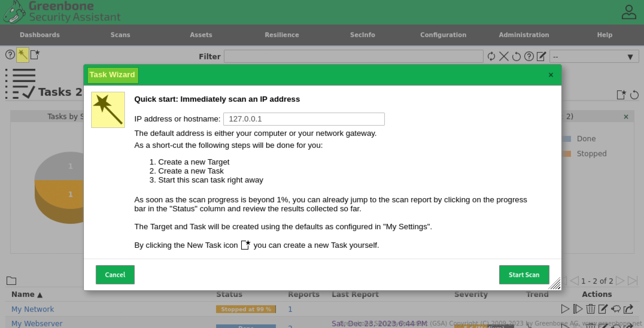Reset dashboard to defaults icon

tap(634, 95)
